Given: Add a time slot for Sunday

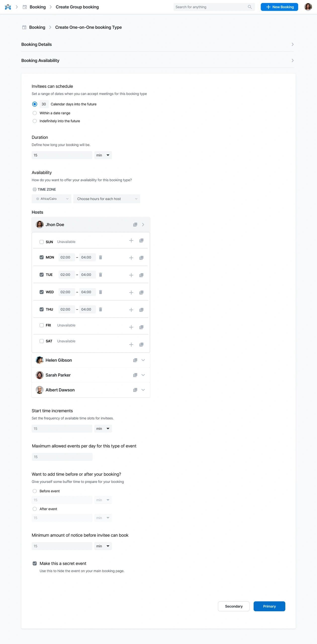Looking at the screenshot, I should [131, 240].
